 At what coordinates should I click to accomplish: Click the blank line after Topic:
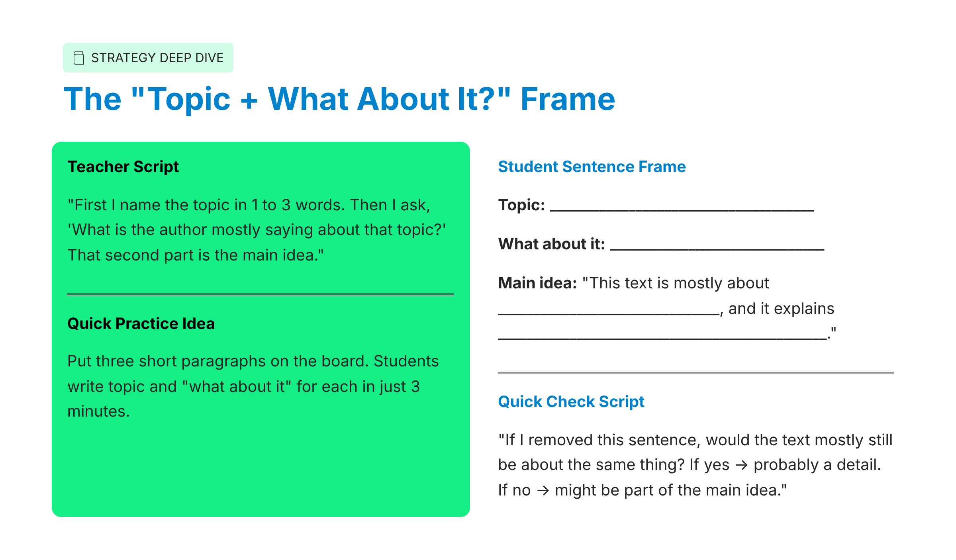pos(682,210)
